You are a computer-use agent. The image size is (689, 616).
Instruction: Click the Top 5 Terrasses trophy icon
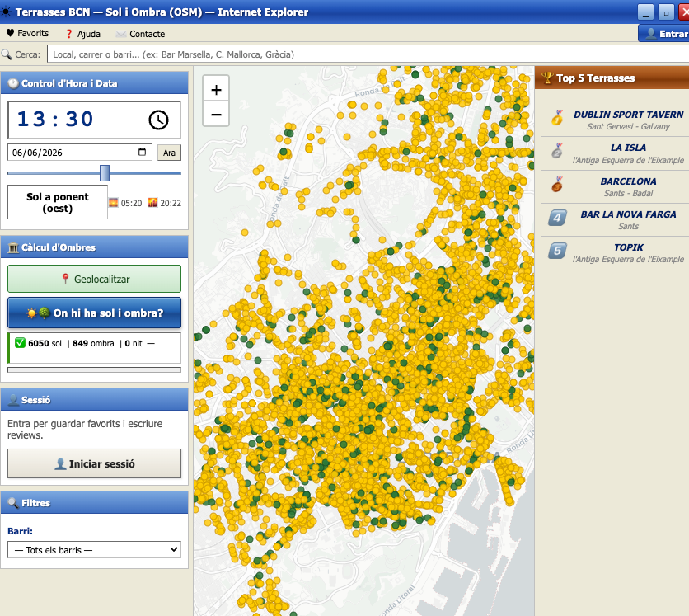[547, 78]
